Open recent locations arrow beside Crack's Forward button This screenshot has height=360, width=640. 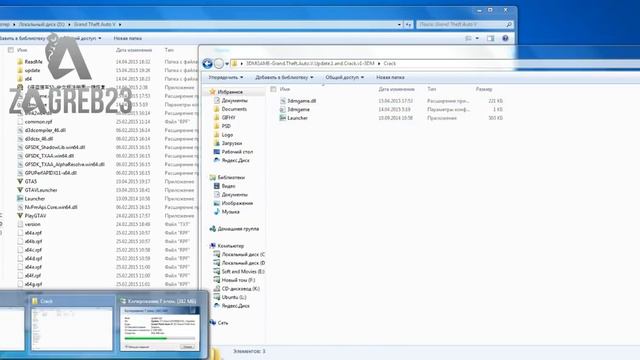pos(227,64)
